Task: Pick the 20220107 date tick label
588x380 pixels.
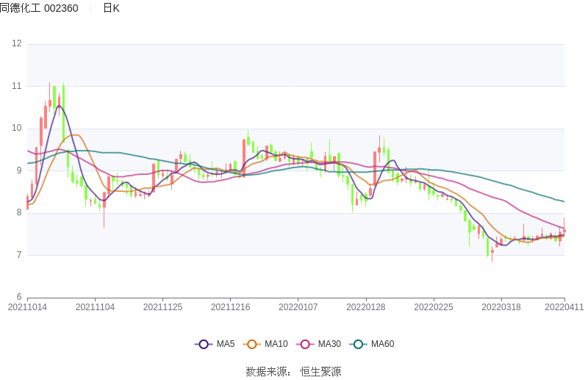Action: point(298,307)
